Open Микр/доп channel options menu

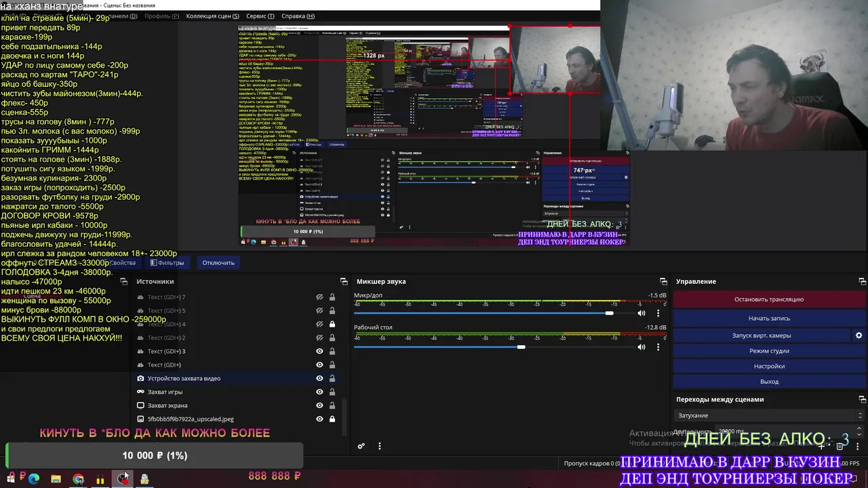point(658,313)
